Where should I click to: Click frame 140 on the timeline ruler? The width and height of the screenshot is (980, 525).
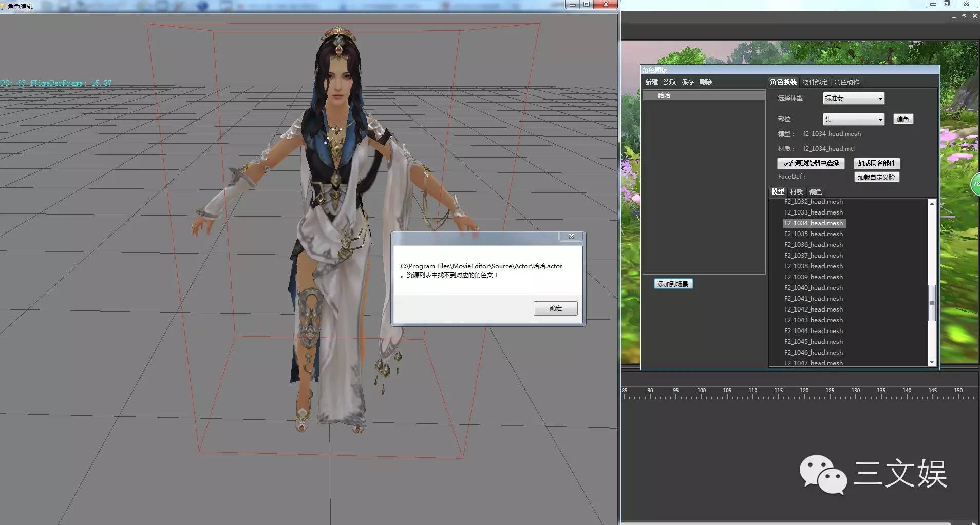[907, 391]
